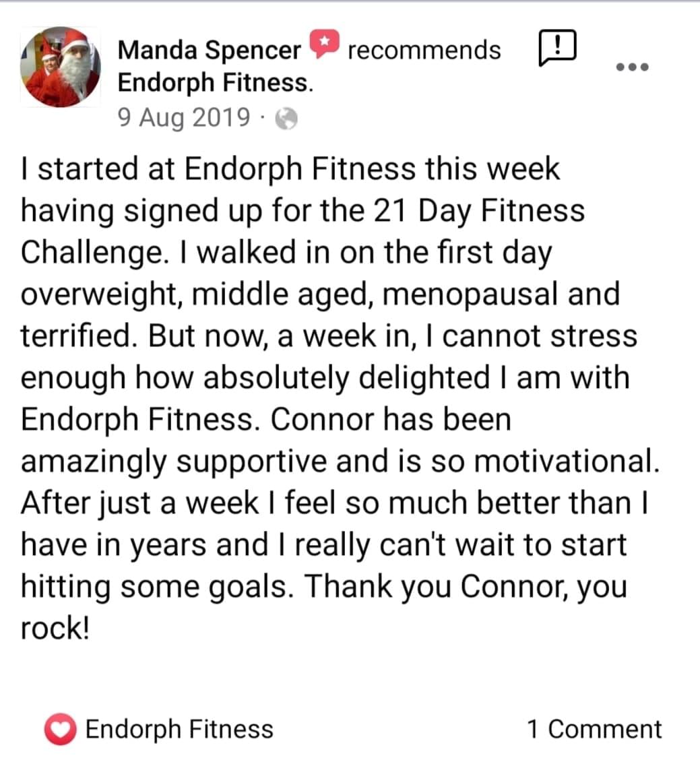
Task: Click the "21 Day Fitness" text in review
Action: coord(478,211)
